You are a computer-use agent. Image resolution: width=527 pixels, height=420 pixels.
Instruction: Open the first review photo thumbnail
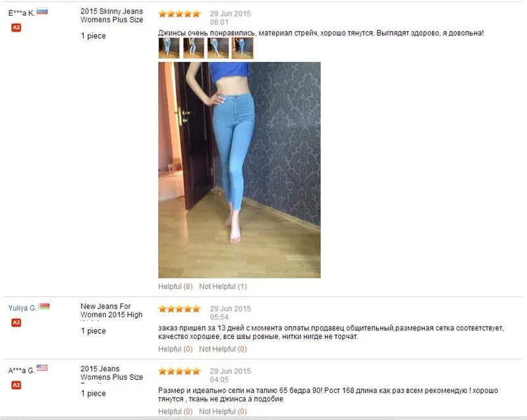169,48
